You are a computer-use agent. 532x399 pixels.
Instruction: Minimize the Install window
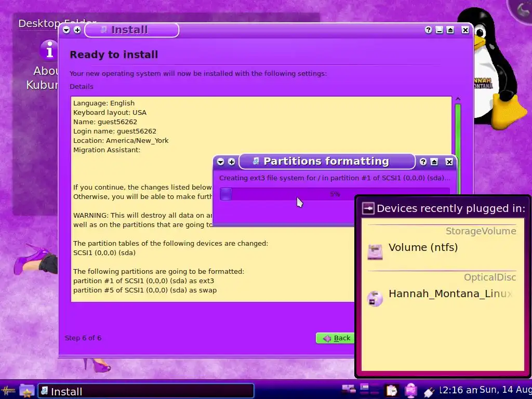tap(439, 30)
